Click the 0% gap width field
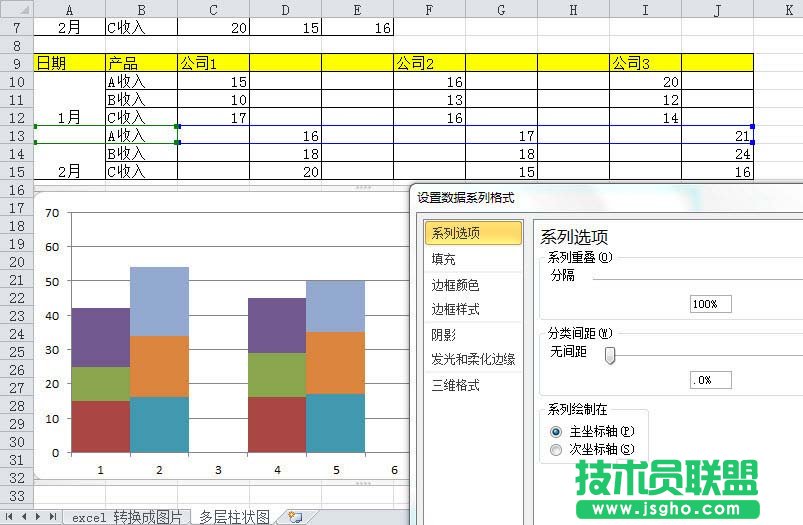The width and height of the screenshot is (803, 525). click(710, 380)
